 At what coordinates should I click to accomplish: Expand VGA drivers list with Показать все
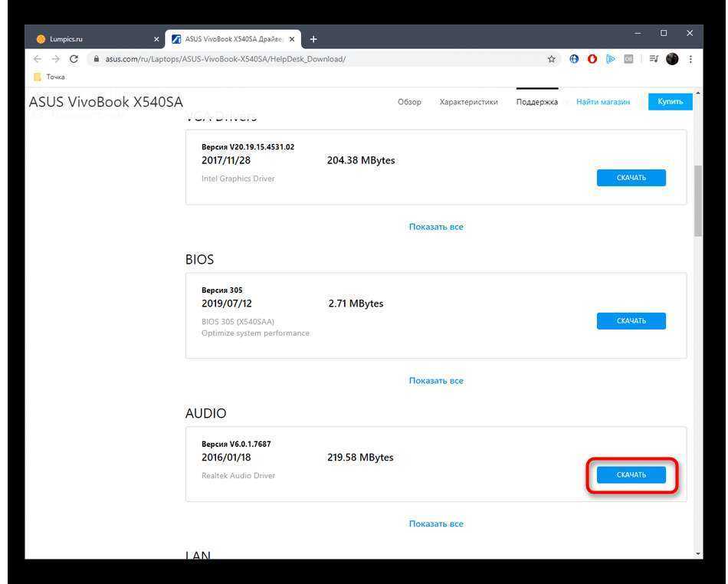(x=436, y=227)
